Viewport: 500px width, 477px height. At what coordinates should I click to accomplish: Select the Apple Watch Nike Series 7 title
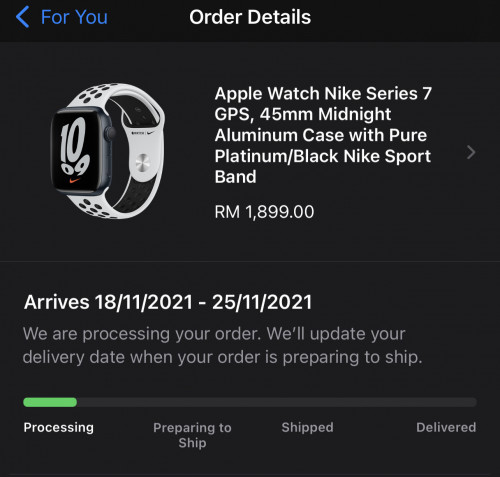323,135
